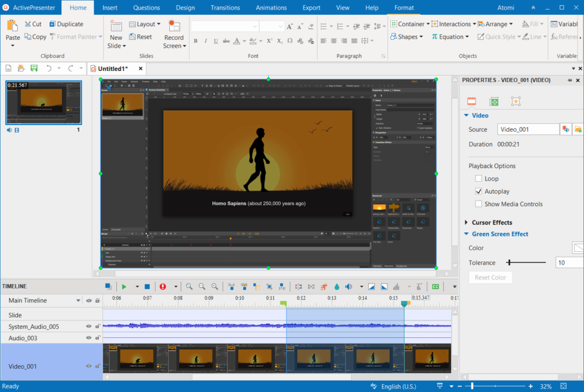Hide the Audio_003 track
The height and width of the screenshot is (392, 584).
(x=88, y=338)
